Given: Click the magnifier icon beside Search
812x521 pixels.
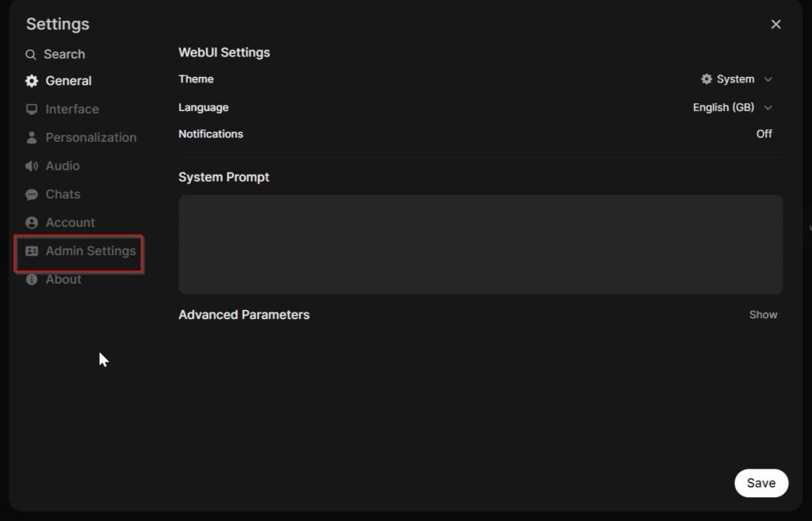Looking at the screenshot, I should pos(31,55).
